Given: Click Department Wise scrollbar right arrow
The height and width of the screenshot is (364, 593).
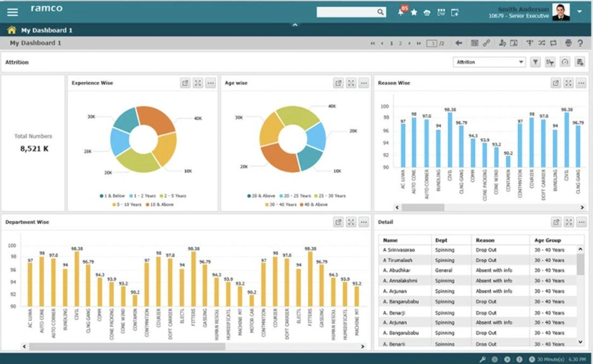Looking at the screenshot, I should click(363, 346).
